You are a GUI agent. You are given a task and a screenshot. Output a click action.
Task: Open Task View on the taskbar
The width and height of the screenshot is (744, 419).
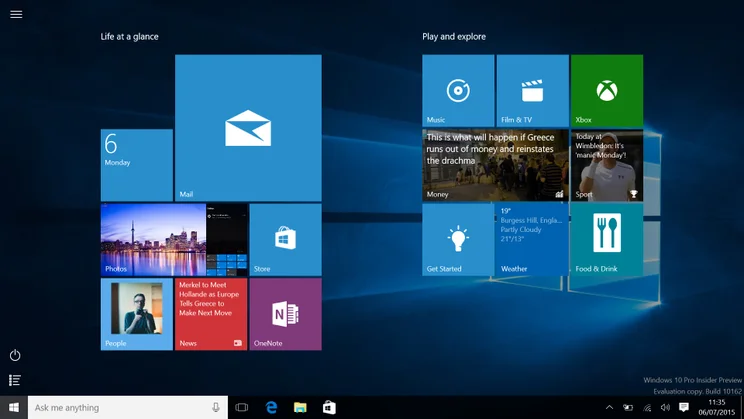(242, 408)
